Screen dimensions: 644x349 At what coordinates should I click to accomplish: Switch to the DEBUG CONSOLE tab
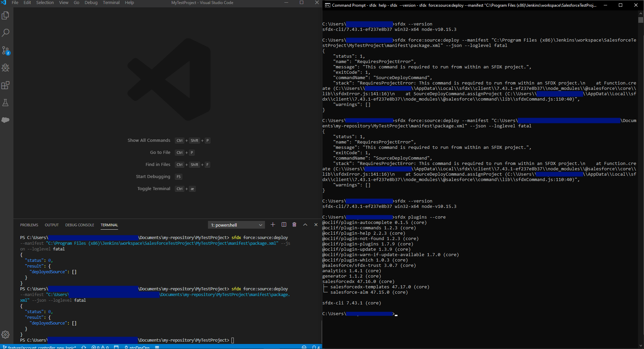(x=79, y=225)
